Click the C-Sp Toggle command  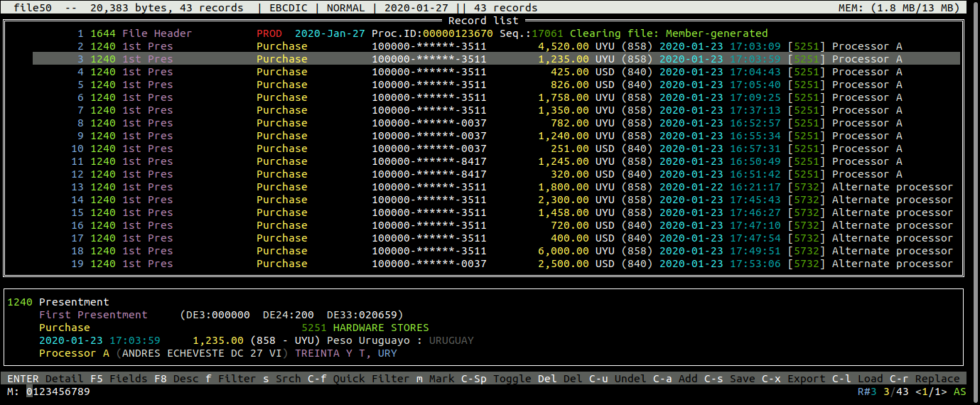pyautogui.click(x=496, y=379)
